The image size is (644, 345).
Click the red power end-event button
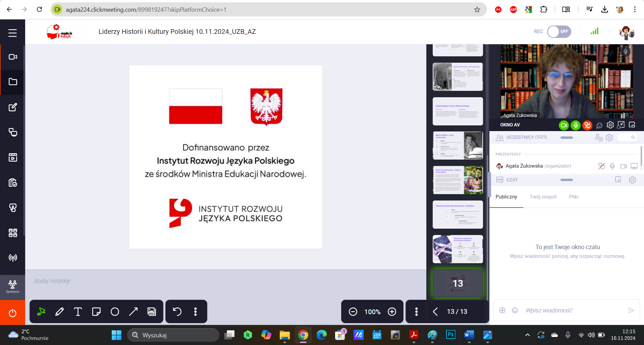12,313
